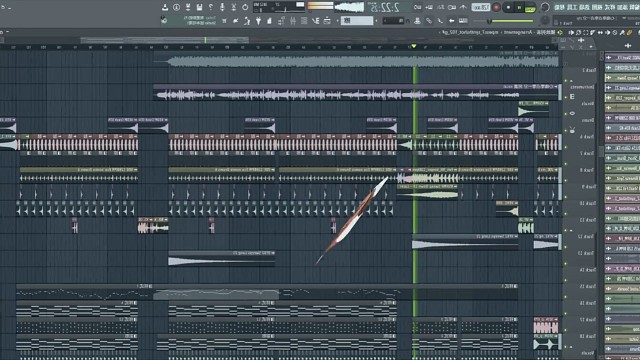Click the save project floppy icon

click(200, 7)
